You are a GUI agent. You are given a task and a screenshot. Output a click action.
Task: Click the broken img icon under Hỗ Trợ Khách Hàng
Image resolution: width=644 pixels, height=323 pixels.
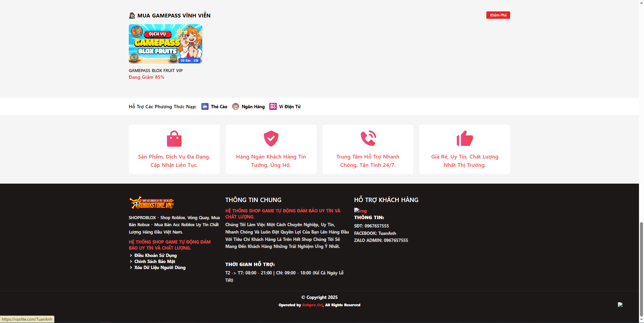361,211
